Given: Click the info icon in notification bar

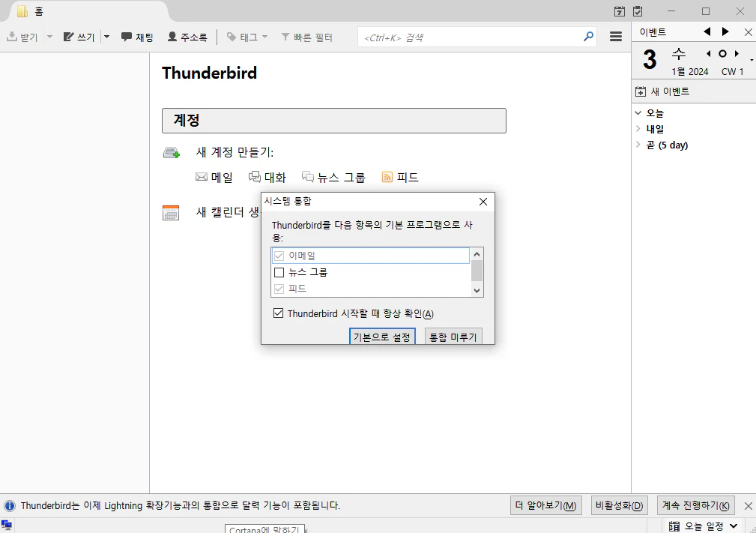Looking at the screenshot, I should coord(9,505).
